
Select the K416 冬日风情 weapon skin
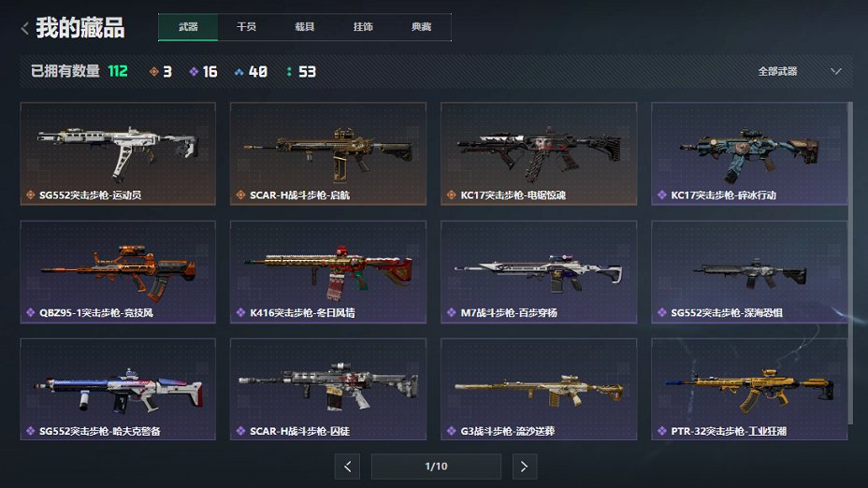pyautogui.click(x=328, y=272)
